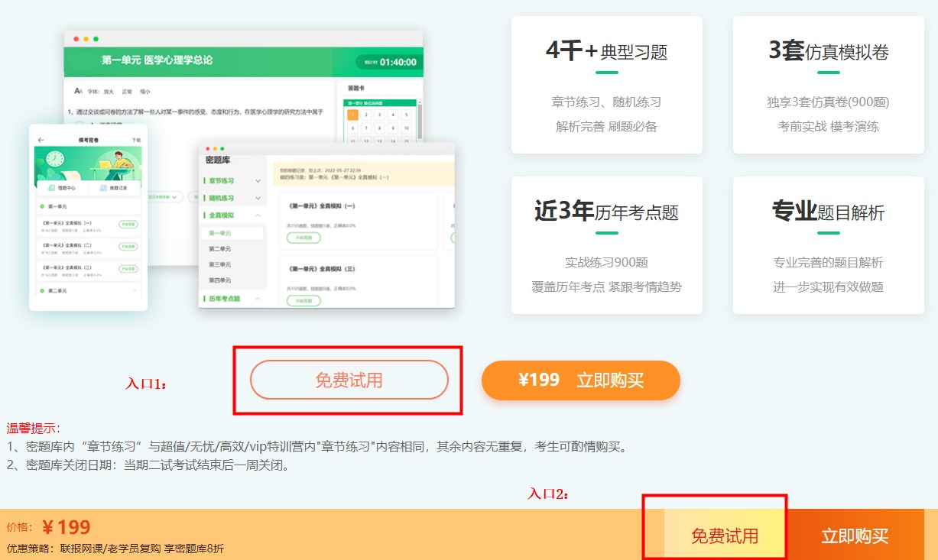Select 缩小 to shrink the exam font
The image size is (938, 560).
pos(145,91)
